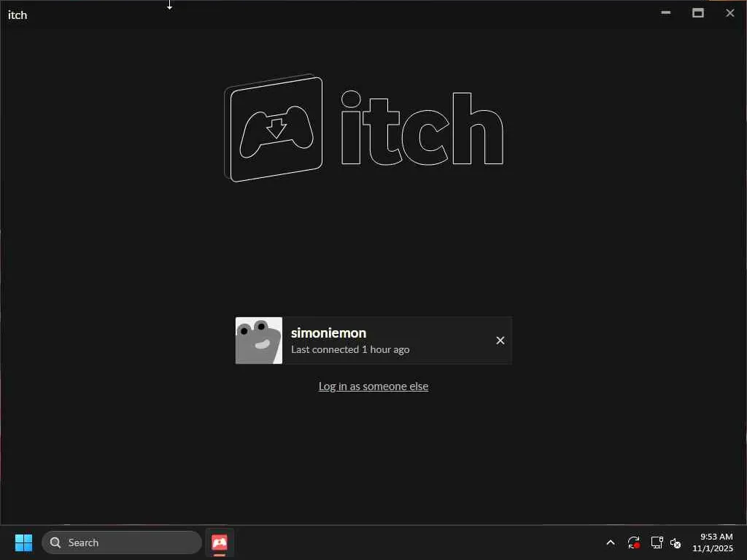Image resolution: width=747 pixels, height=560 pixels.
Task: Forget the simoniemon saved session with X
Action: 500,341
